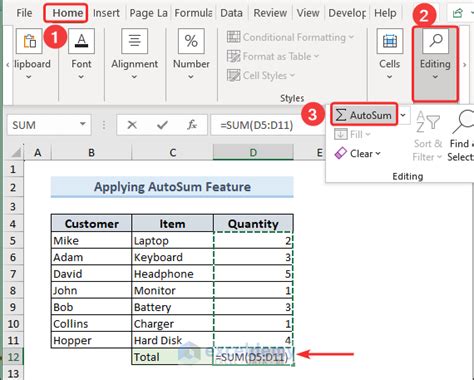
Task: Expand the Clear dropdown chevron
Action: point(378,153)
